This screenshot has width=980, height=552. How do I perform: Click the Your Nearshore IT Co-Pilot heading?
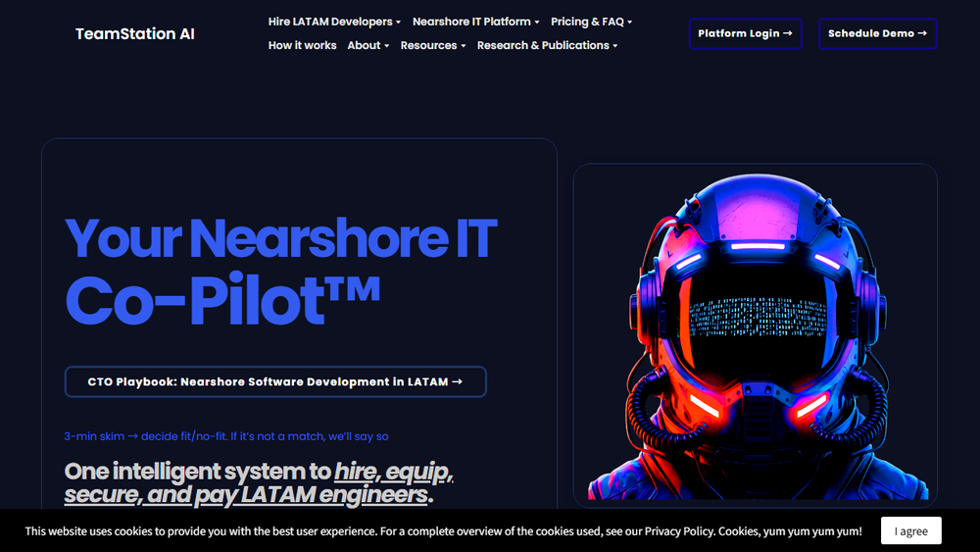coord(280,270)
